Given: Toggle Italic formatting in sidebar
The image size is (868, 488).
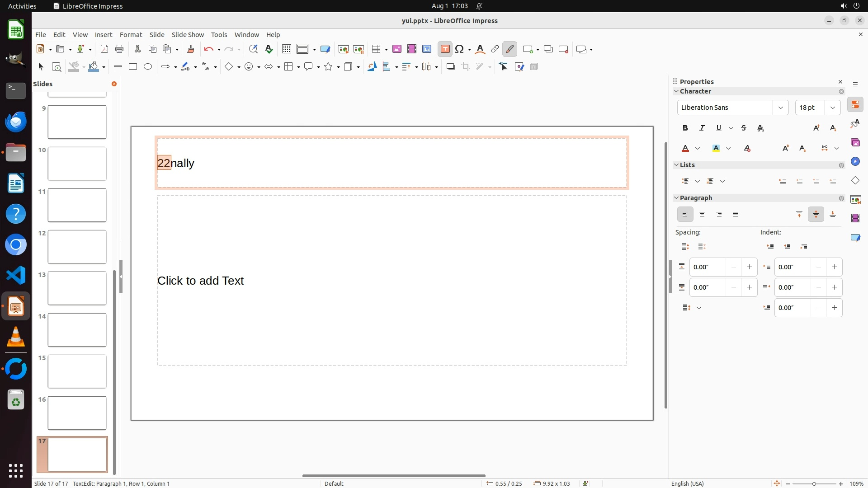Looking at the screenshot, I should (x=702, y=128).
